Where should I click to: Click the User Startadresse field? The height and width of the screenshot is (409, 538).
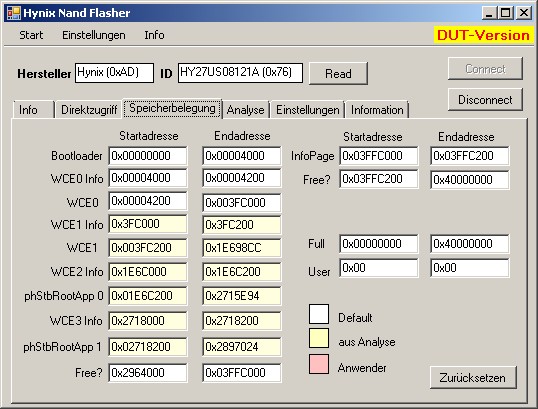[x=379, y=268]
